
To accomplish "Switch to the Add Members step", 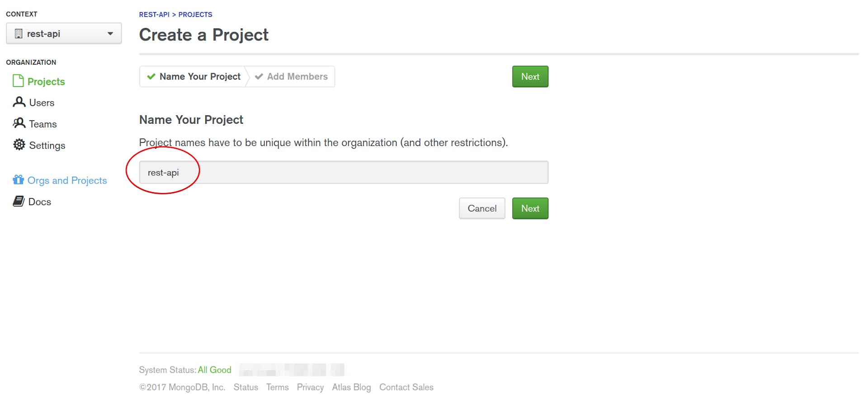I will (292, 76).
